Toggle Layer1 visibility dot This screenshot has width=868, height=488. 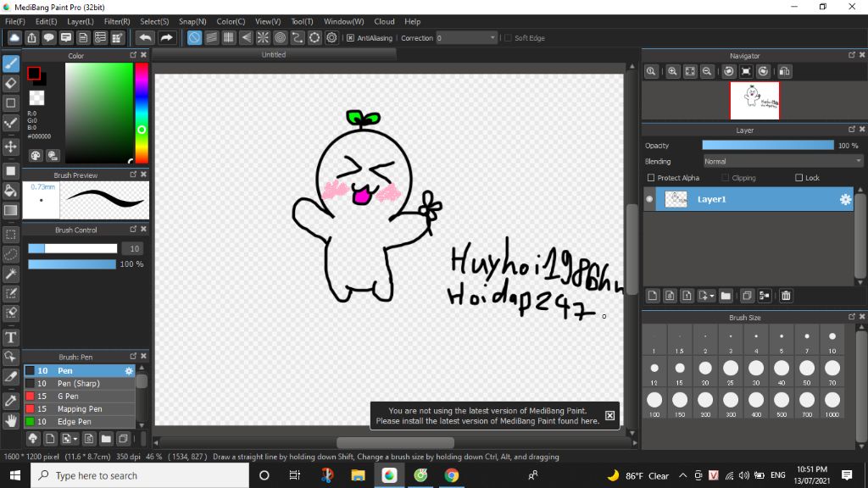649,199
